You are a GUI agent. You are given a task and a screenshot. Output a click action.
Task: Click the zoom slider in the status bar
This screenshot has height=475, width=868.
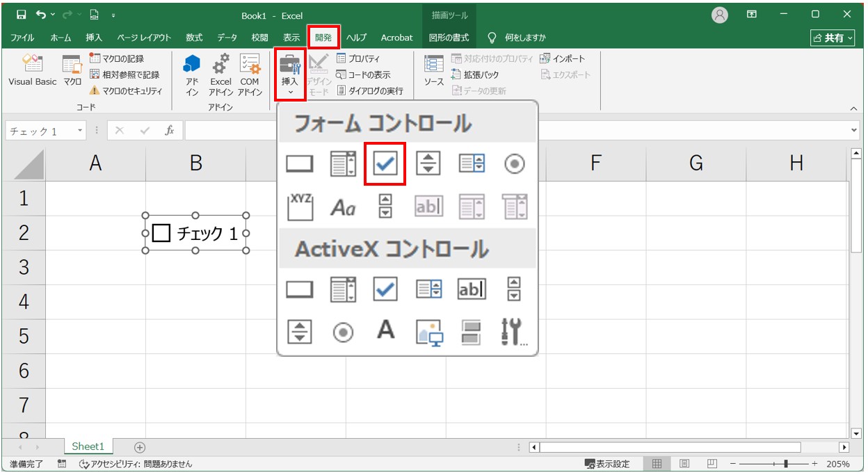point(785,464)
